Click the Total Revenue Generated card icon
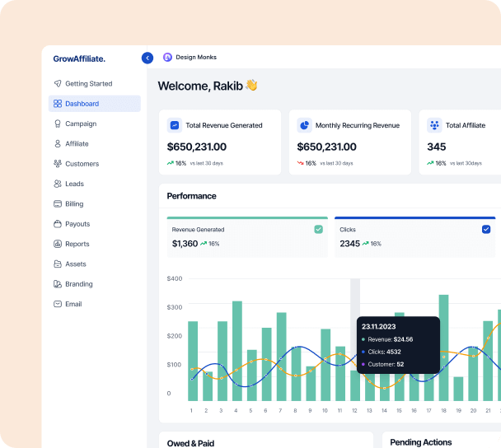The height and width of the screenshot is (448, 501). click(x=174, y=125)
